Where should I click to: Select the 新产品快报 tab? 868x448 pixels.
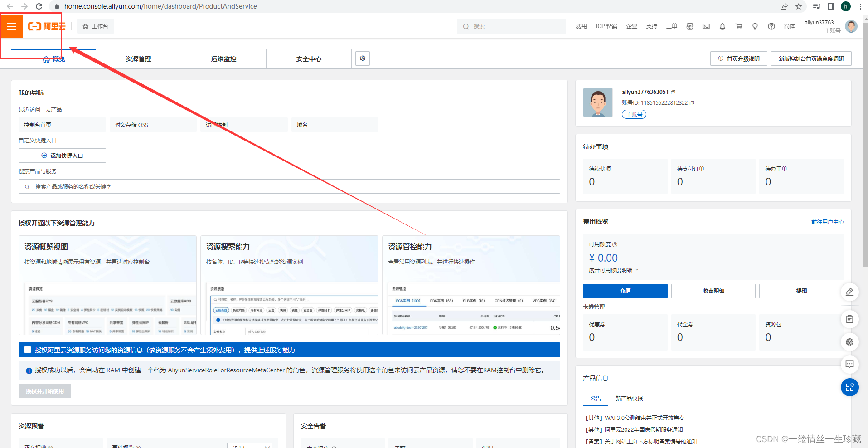629,398
